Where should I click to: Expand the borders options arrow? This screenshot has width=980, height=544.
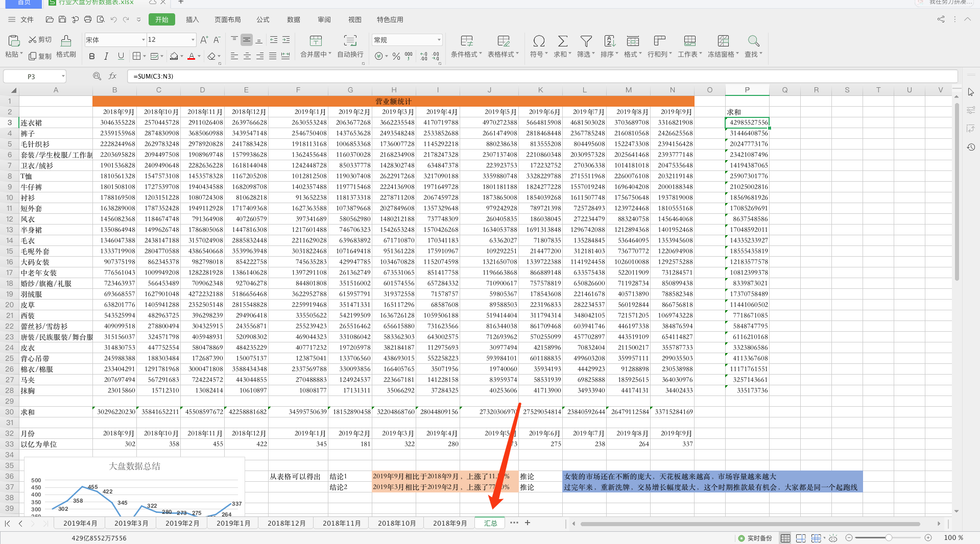click(x=145, y=57)
